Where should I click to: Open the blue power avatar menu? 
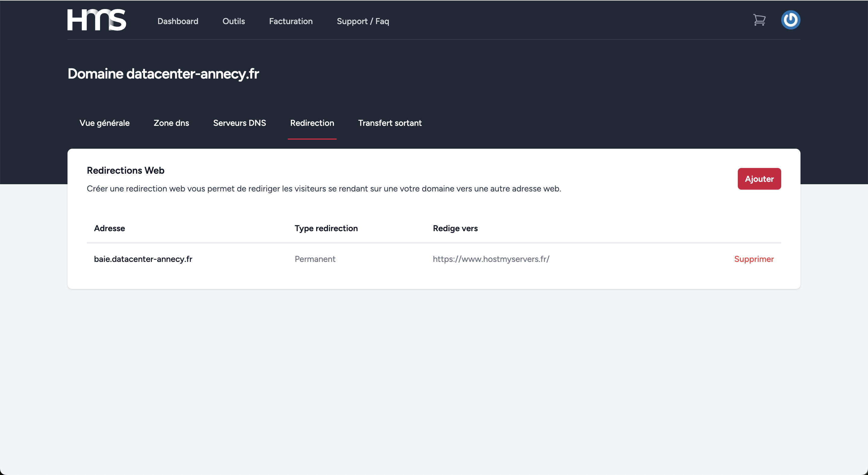790,20
